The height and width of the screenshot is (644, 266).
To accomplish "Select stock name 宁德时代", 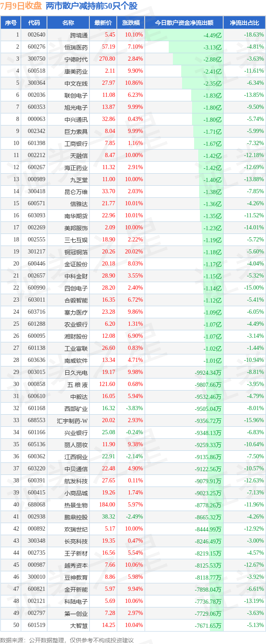I will tap(76, 59).
